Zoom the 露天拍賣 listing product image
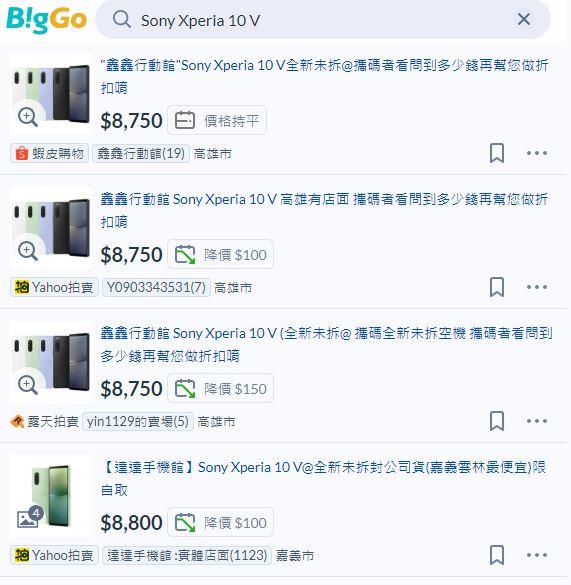The height and width of the screenshot is (585, 571). 28,385
